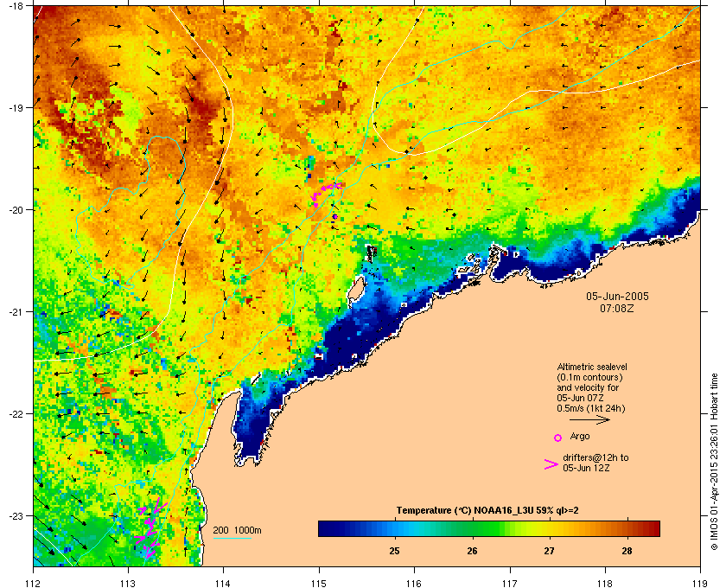Click the 'Altimetric sealevel' legend text
This screenshot has height=588, width=726.
click(x=592, y=367)
